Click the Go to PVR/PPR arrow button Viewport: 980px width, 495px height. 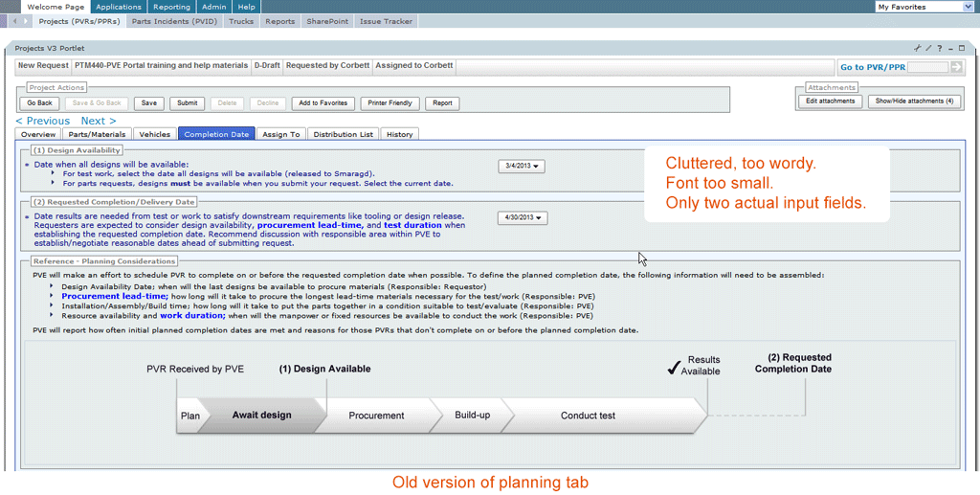point(956,67)
